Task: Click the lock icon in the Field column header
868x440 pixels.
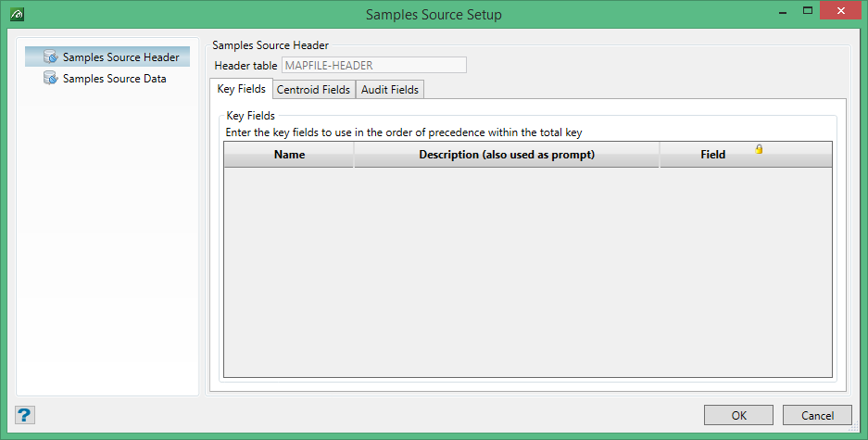Action: coord(759,149)
